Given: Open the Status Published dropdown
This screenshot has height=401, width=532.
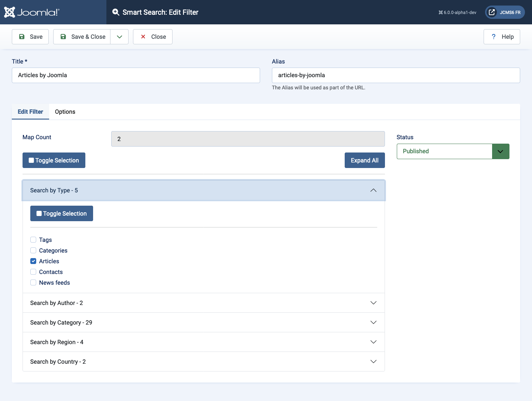Looking at the screenshot, I should (453, 151).
